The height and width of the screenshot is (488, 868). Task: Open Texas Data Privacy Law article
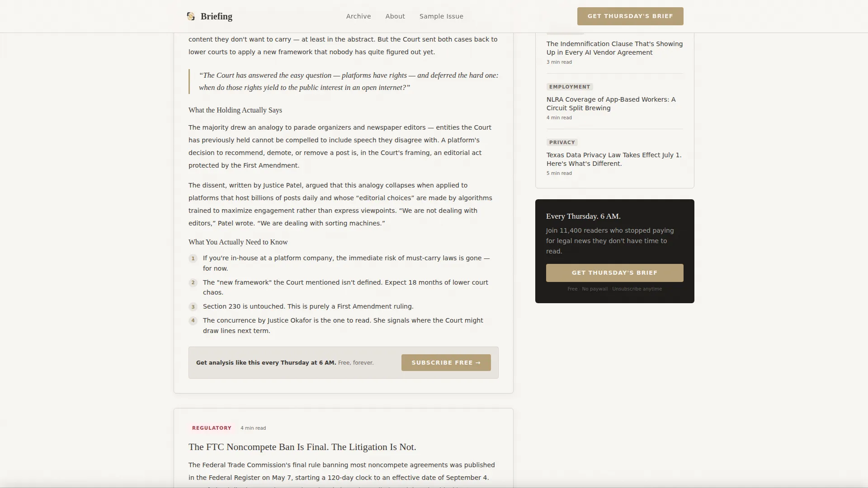614,160
